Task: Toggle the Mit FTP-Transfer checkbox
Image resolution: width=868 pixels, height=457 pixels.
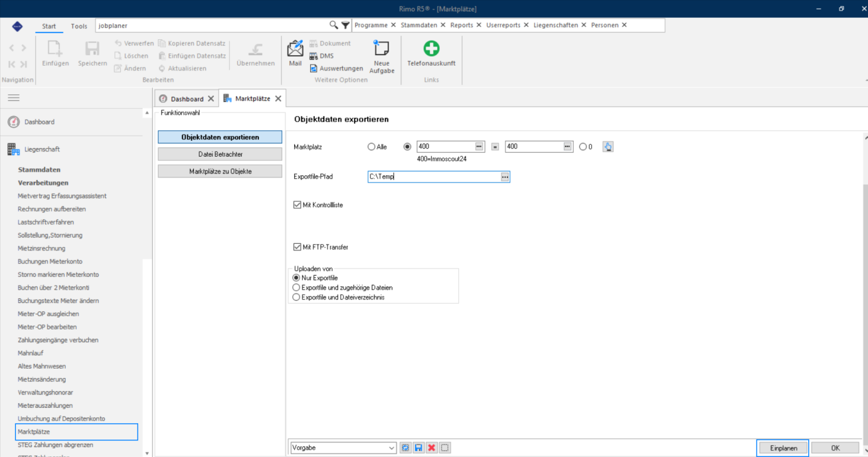Action: [298, 247]
